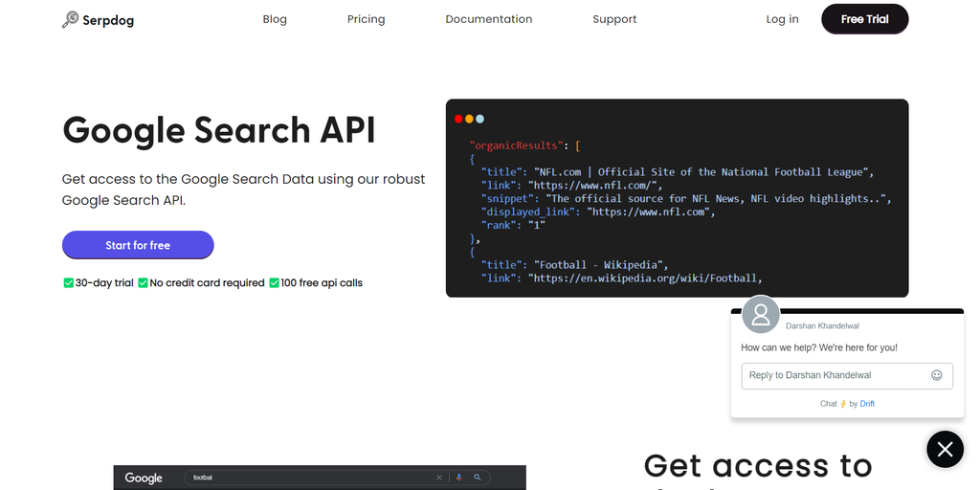
Task: Open the Blog menu item
Action: point(275,19)
